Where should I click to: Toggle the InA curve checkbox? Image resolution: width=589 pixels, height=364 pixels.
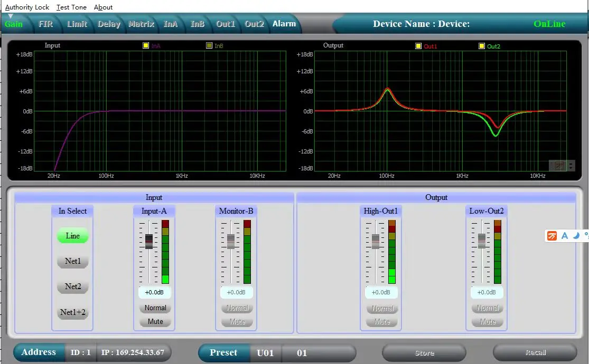(146, 46)
